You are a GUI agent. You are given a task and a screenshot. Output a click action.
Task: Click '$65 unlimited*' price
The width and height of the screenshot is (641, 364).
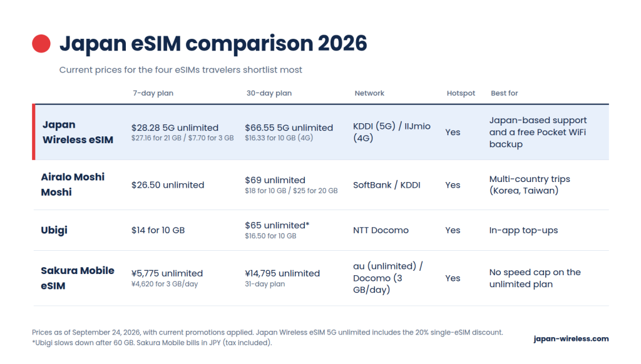click(x=277, y=225)
